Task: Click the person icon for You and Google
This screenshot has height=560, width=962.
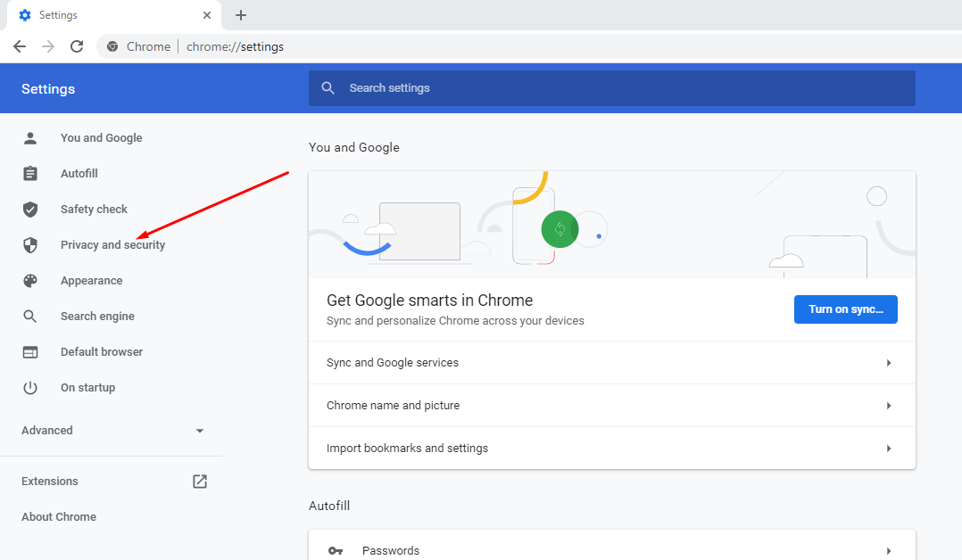Action: pyautogui.click(x=30, y=138)
